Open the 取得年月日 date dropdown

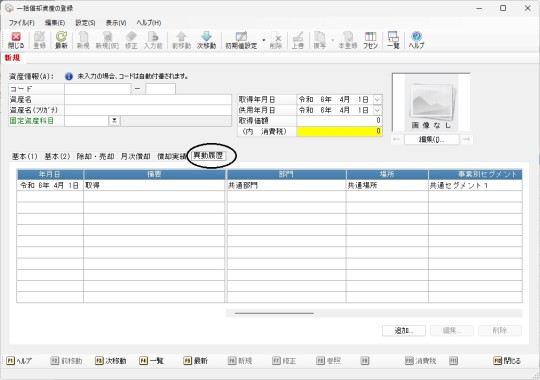tap(377, 100)
